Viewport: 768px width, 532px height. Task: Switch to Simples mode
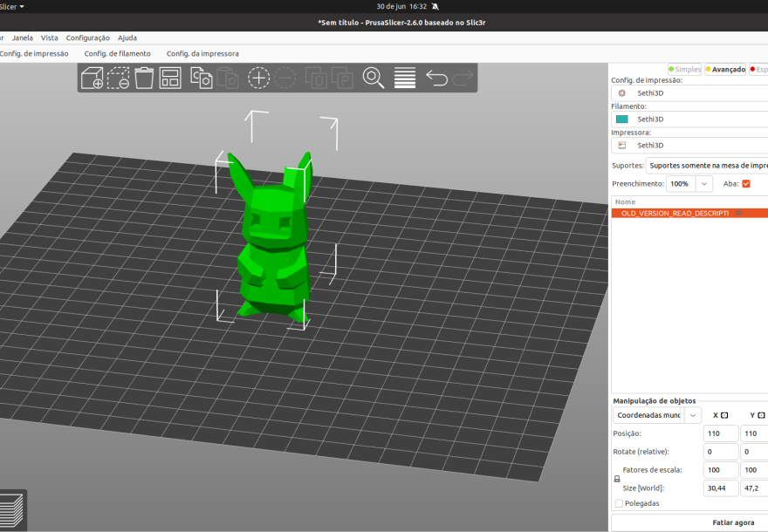click(x=685, y=70)
